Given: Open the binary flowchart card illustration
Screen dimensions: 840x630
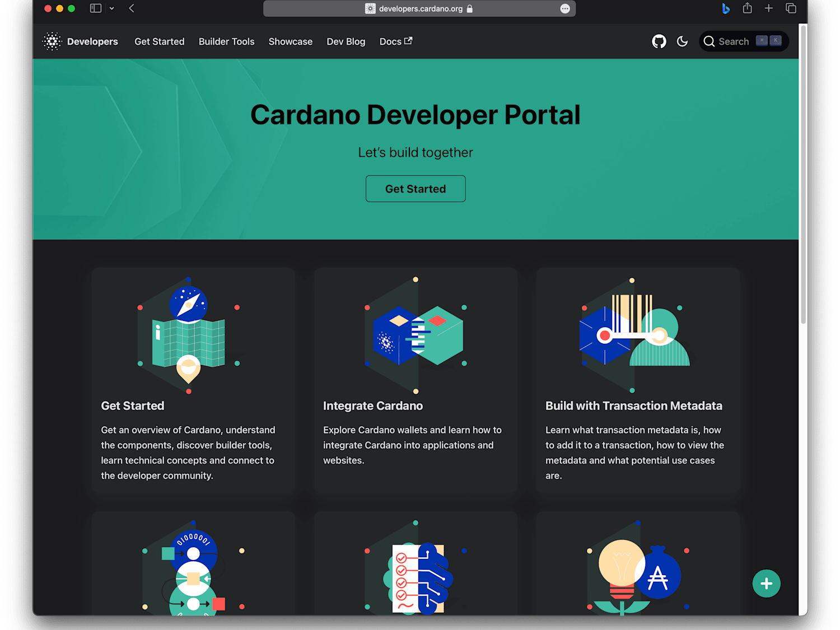Looking at the screenshot, I should (193, 568).
